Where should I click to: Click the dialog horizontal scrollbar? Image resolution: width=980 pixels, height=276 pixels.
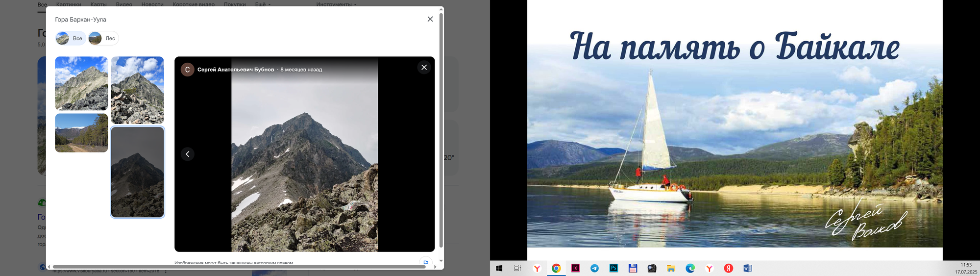tap(239, 267)
